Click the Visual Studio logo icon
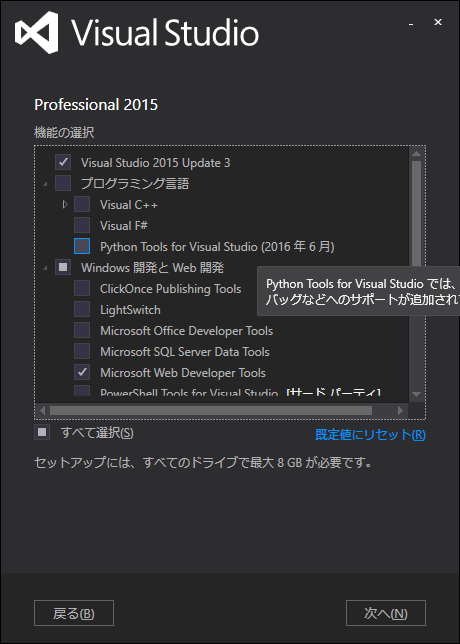This screenshot has height=644, width=460. point(37,32)
